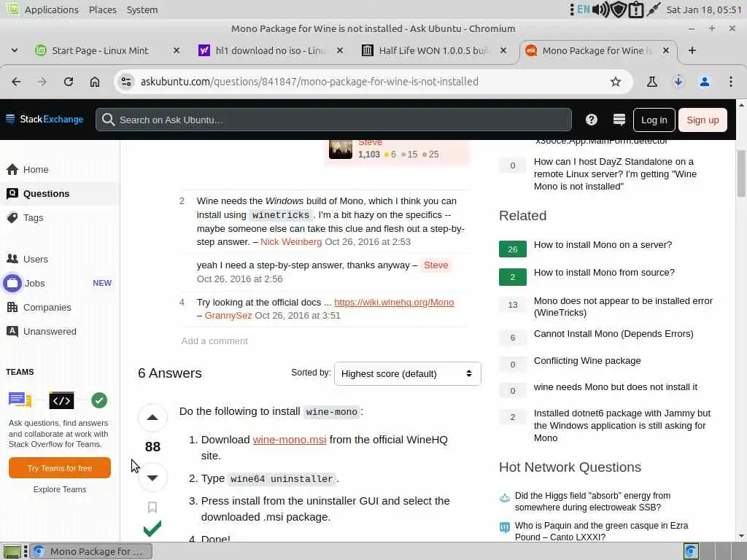The width and height of the screenshot is (747, 560).
Task: Click the address bar URL
Action: 309,82
